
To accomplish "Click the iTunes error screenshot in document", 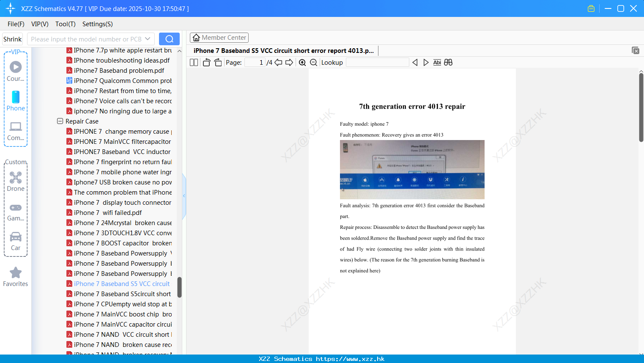I will coord(412,170).
